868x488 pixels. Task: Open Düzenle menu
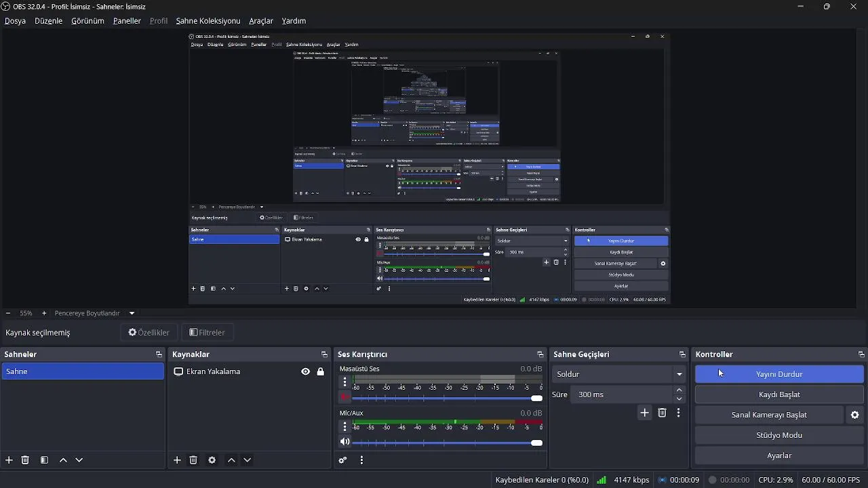click(49, 21)
